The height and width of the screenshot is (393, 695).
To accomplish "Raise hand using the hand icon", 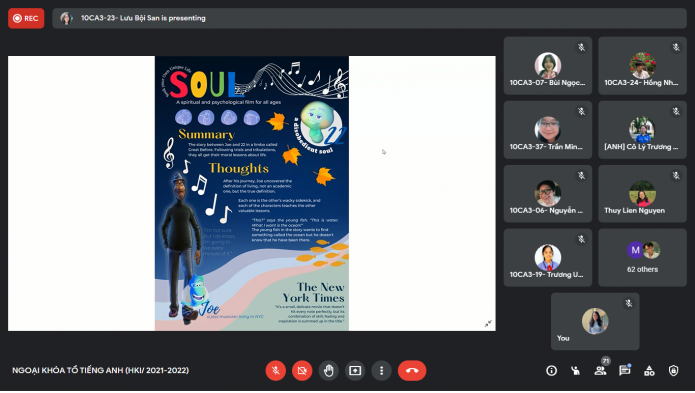I will [328, 370].
